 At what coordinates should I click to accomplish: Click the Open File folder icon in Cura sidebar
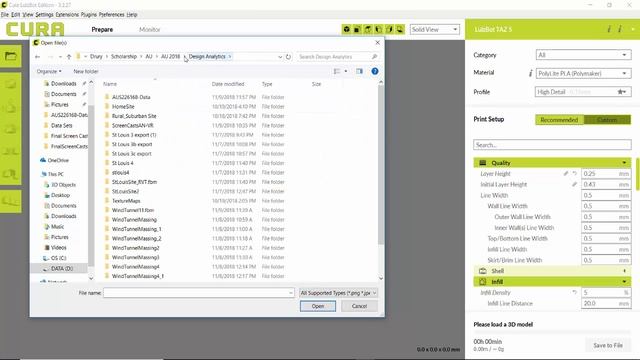pos(11,56)
